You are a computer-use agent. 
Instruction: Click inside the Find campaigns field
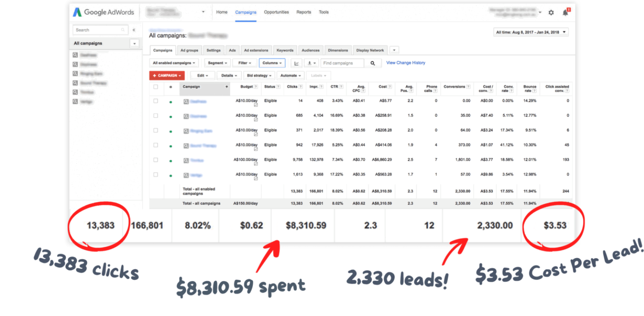(344, 63)
